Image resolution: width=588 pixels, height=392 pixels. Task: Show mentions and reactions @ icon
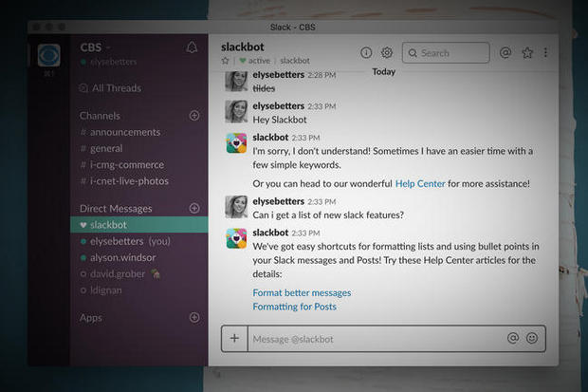click(x=505, y=52)
